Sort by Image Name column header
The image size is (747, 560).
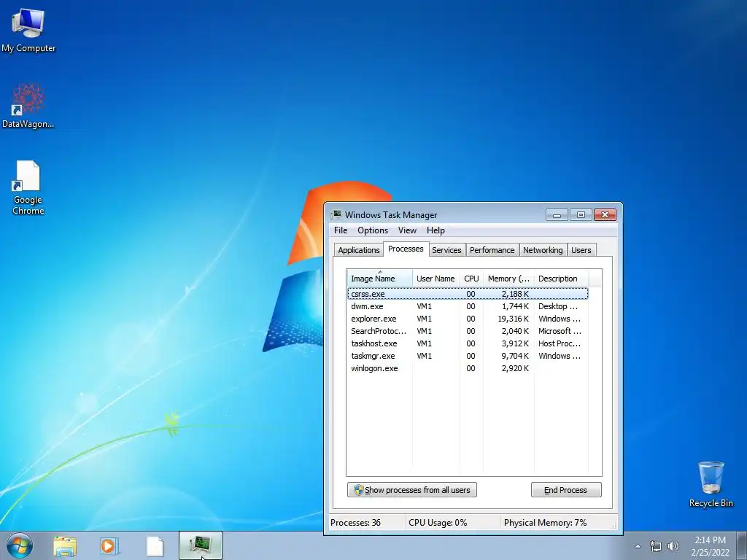(379, 279)
